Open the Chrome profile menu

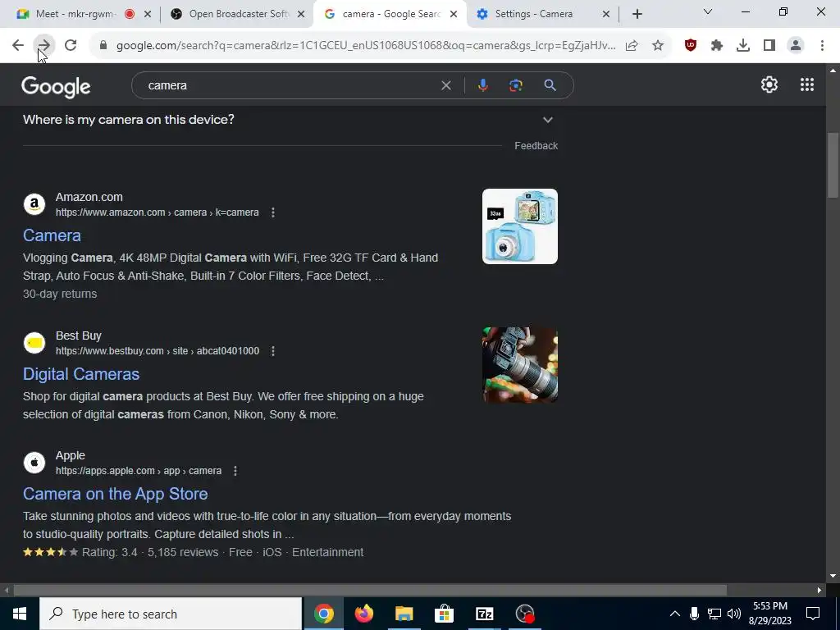(x=796, y=46)
